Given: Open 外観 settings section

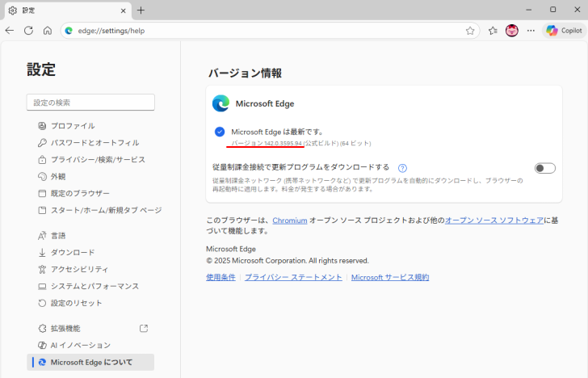Looking at the screenshot, I should [x=52, y=177].
